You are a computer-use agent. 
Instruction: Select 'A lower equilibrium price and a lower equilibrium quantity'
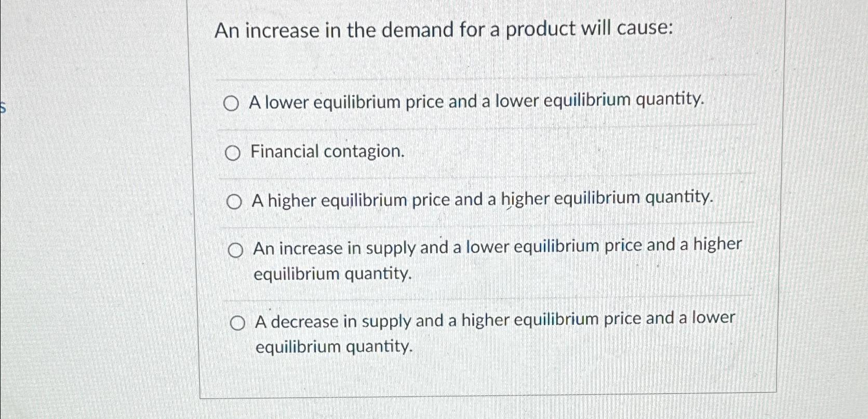tap(232, 103)
